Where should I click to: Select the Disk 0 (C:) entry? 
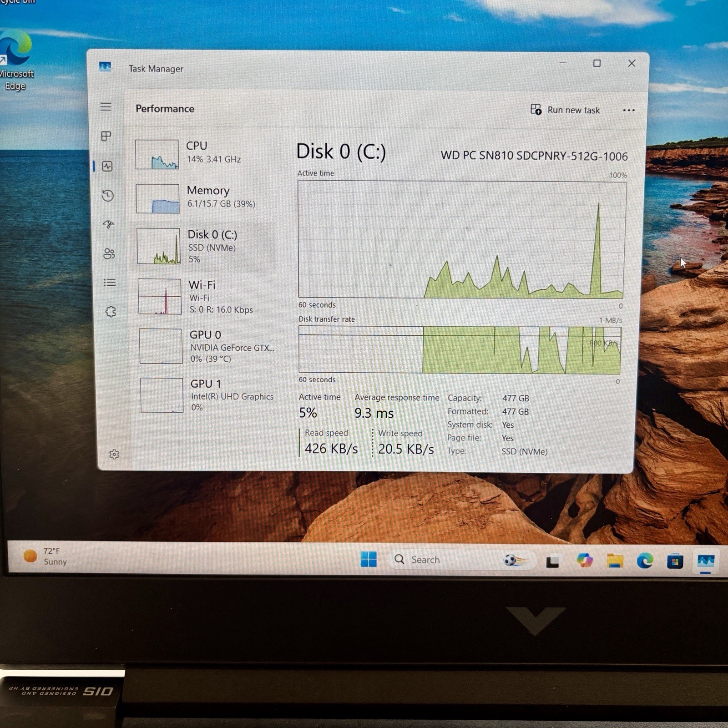coord(205,246)
